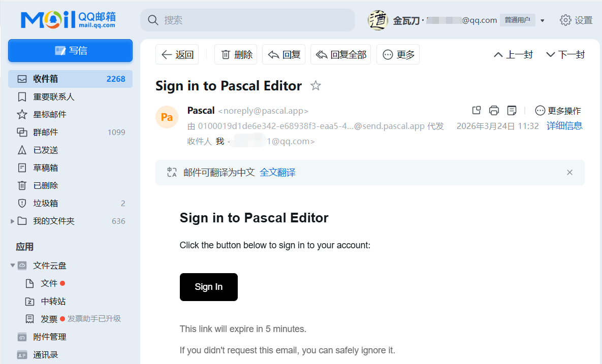Click the QQ Mail logo
The image size is (602, 364).
click(68, 20)
